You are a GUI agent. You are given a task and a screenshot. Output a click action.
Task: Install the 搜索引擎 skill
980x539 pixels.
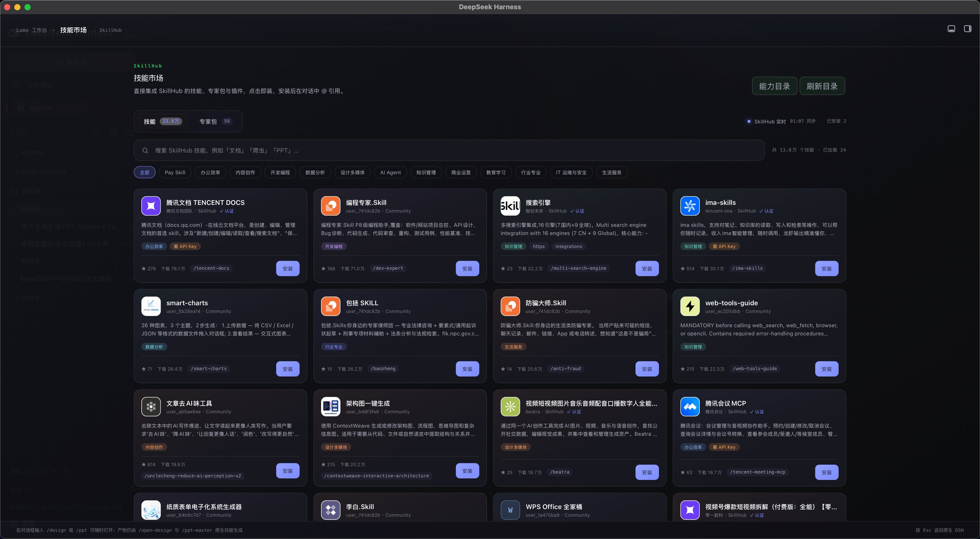point(647,269)
